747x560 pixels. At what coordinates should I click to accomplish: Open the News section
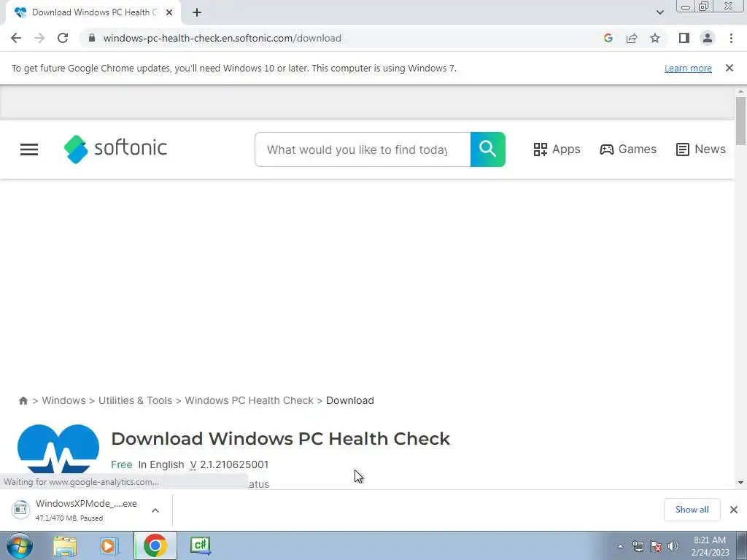tap(701, 149)
